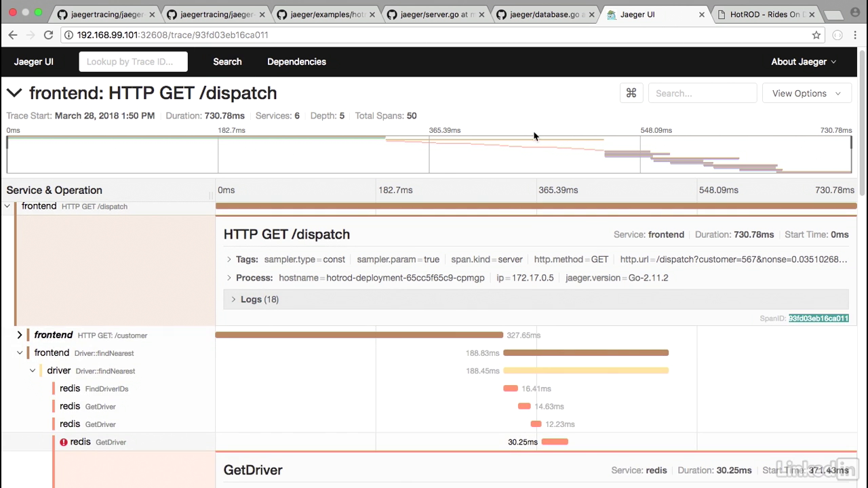868x488 pixels.
Task: Click the http.url tag value
Action: [752, 260]
